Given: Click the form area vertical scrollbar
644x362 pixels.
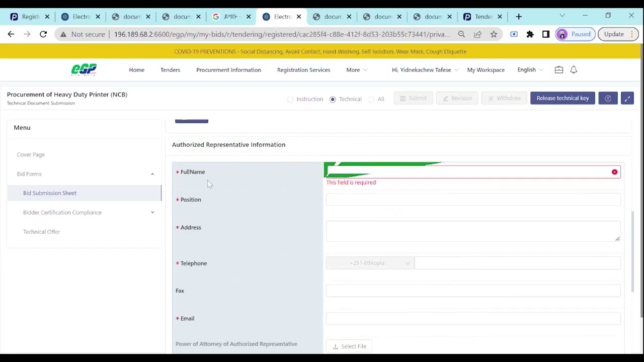Looking at the screenshot, I should tap(633, 251).
